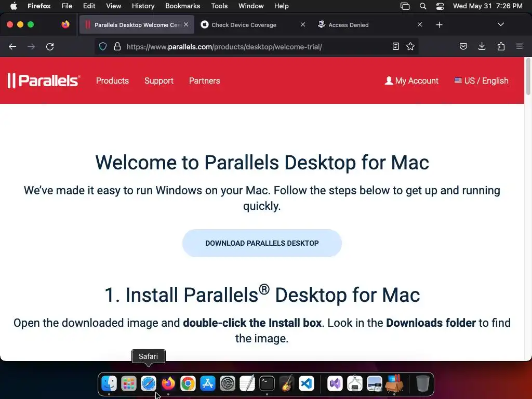Open Terminal from the dock

click(x=267, y=384)
